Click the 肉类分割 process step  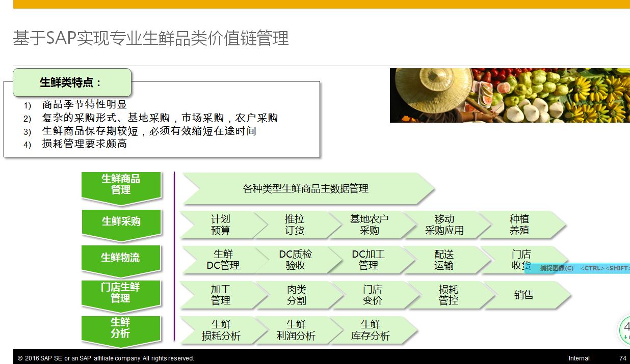coord(300,295)
